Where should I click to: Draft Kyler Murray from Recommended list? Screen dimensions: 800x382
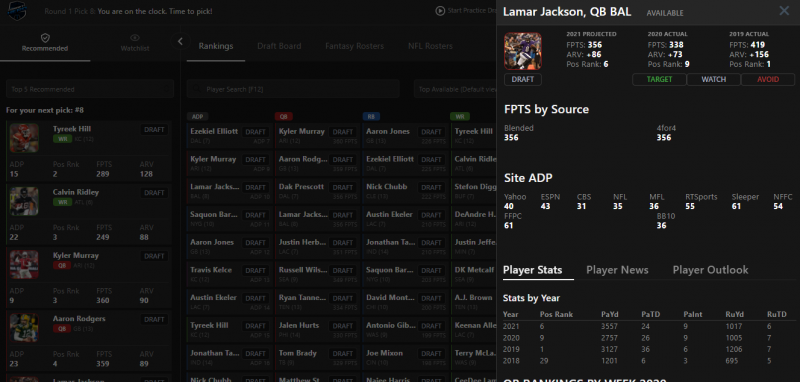[154, 256]
